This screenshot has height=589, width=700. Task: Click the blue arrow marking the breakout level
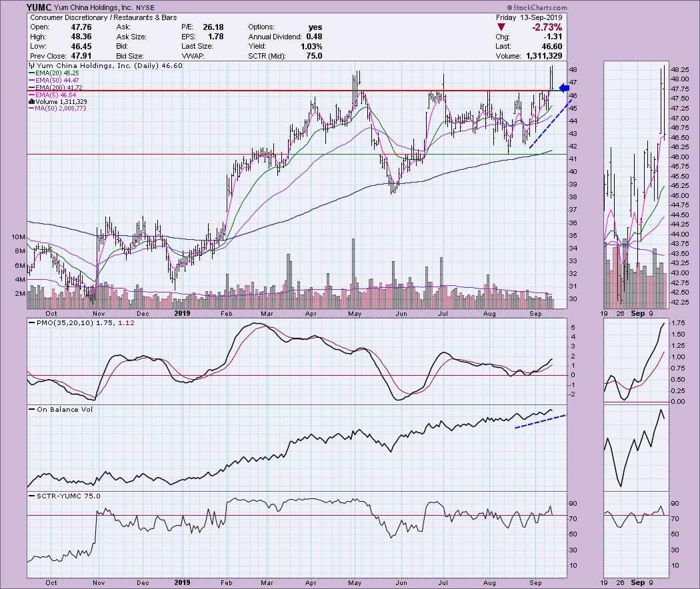(565, 87)
